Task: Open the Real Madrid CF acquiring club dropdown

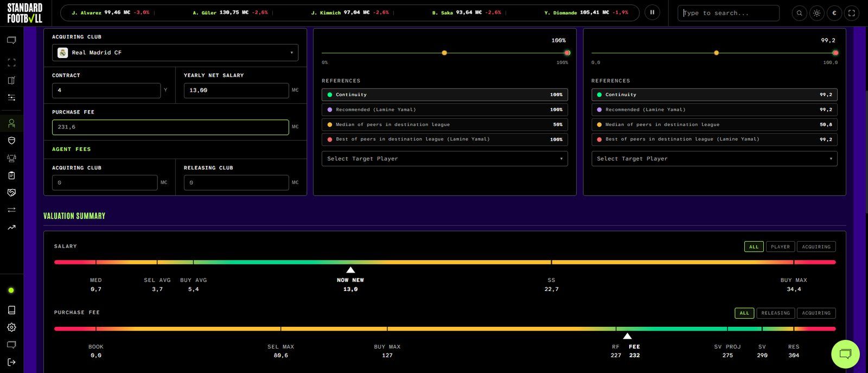Action: 175,53
